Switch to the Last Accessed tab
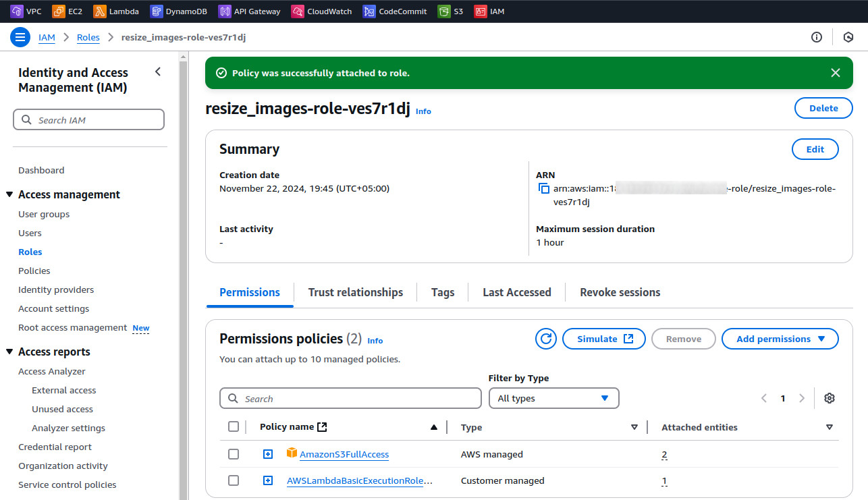Image resolution: width=868 pixels, height=500 pixels. (x=517, y=292)
